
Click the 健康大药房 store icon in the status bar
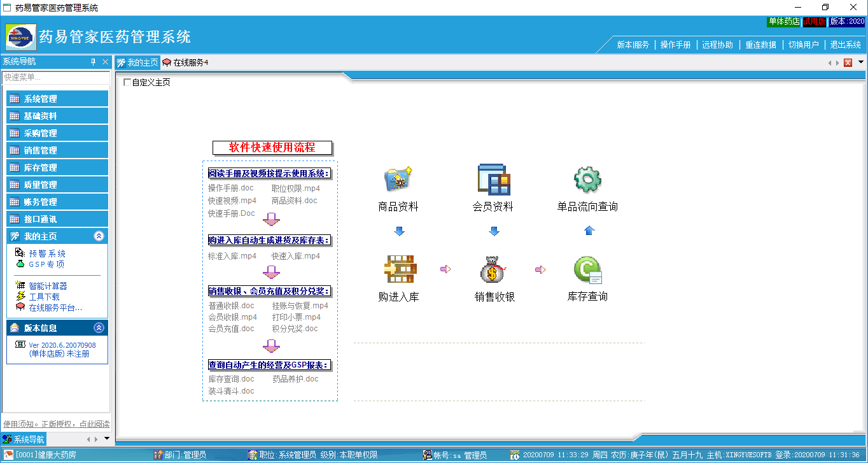pos(9,455)
